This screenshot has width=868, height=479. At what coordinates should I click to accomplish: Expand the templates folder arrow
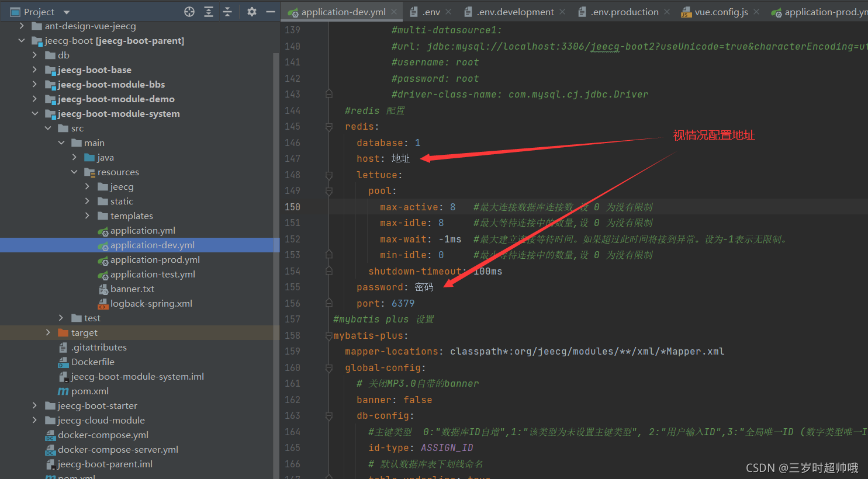tap(87, 216)
